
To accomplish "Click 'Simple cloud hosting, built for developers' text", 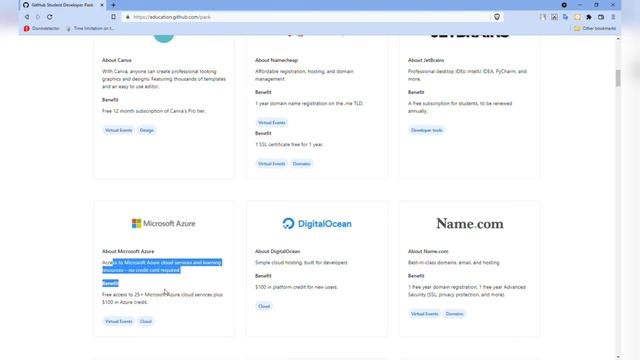I will (301, 262).
